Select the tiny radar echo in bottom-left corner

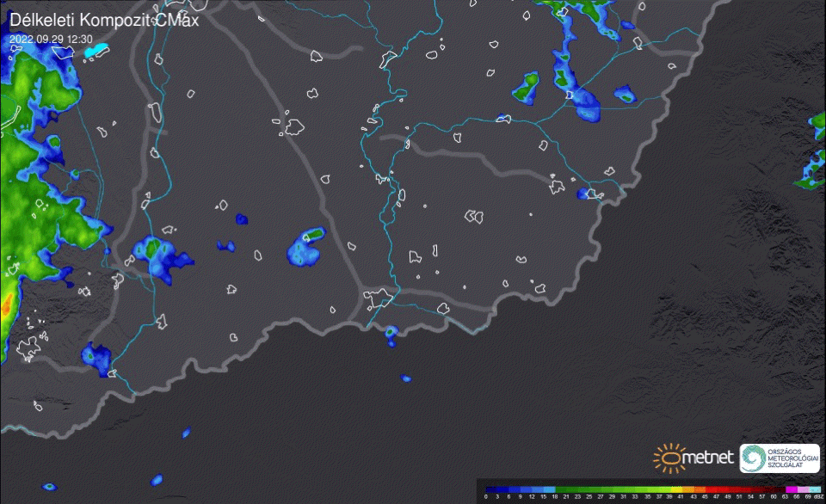click(x=49, y=488)
